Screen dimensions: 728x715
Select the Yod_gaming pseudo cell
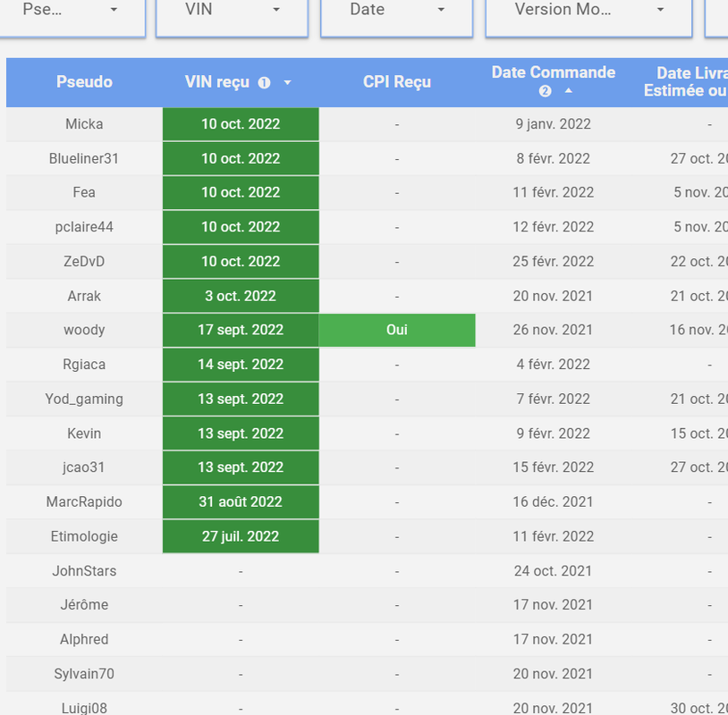point(84,399)
